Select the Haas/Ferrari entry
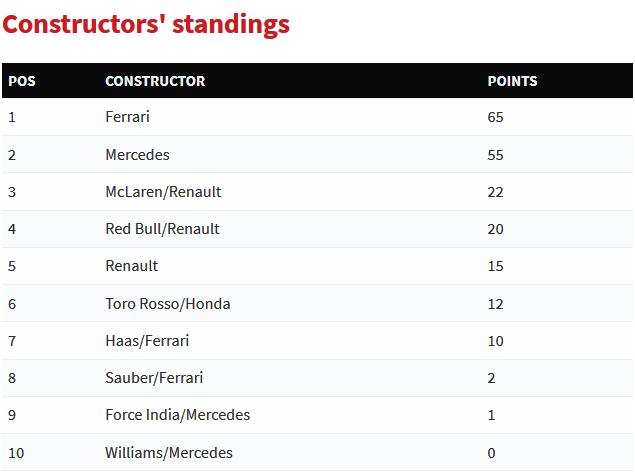Screen dimensions: 635x475 (x=147, y=341)
